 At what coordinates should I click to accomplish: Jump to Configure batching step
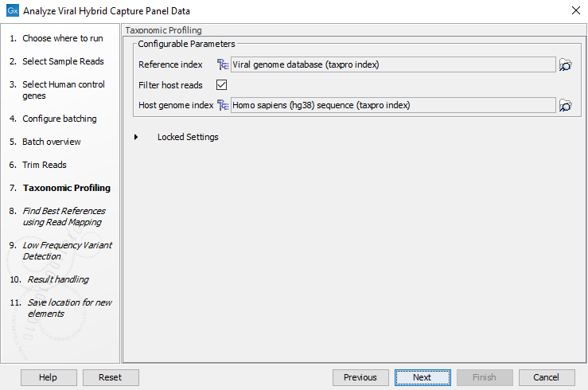click(59, 119)
